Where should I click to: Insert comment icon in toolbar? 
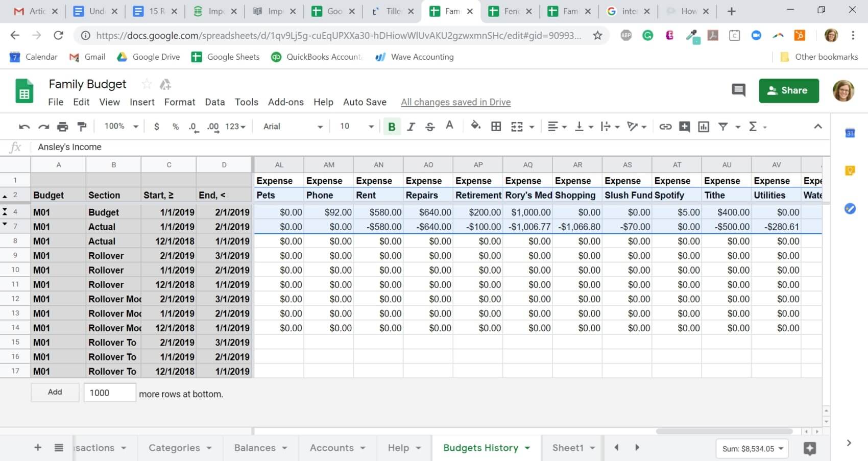(x=684, y=127)
